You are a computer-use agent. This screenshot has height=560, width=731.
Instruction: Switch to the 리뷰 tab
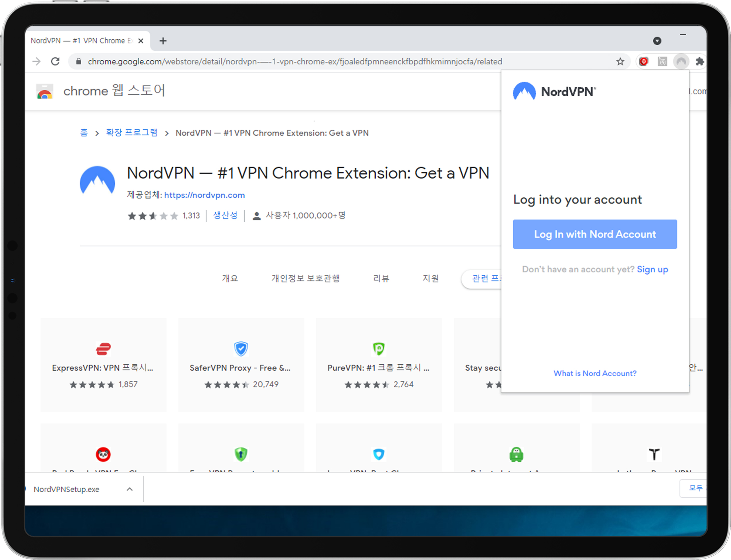pyautogui.click(x=381, y=278)
